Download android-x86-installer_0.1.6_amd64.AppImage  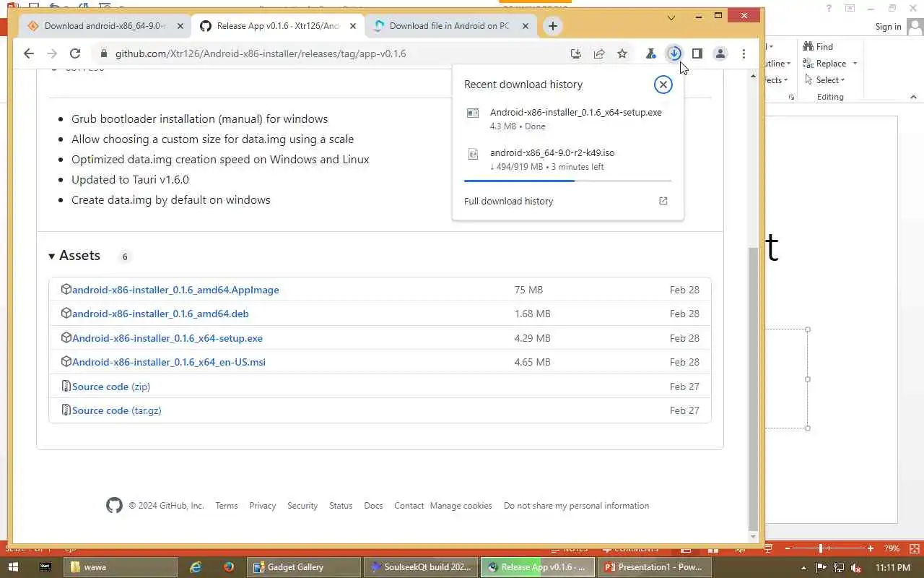[x=175, y=290]
